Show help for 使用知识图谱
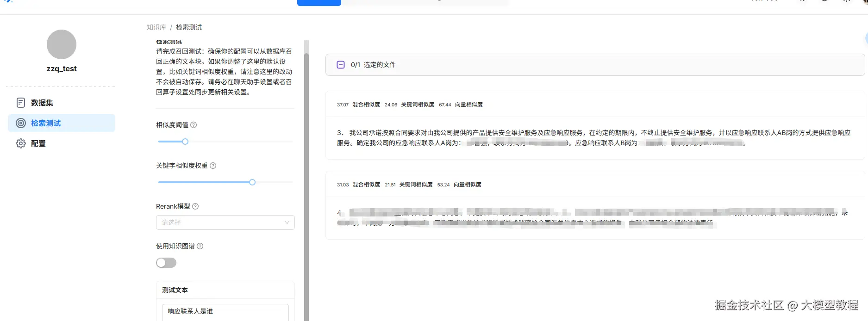The height and width of the screenshot is (321, 868). [x=200, y=246]
